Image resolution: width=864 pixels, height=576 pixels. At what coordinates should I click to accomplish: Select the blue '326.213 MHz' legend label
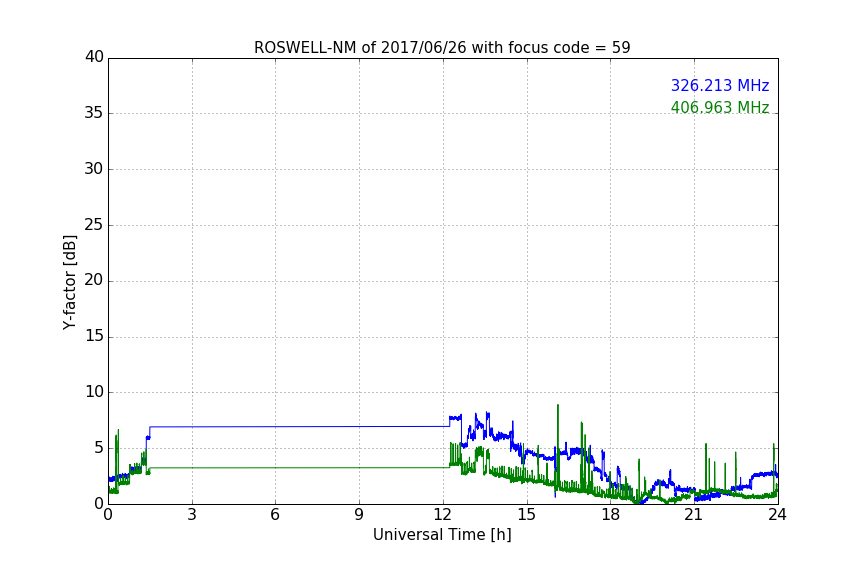(720, 85)
